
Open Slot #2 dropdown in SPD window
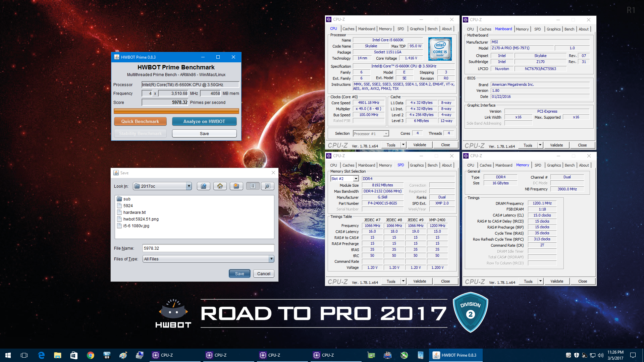(x=356, y=179)
